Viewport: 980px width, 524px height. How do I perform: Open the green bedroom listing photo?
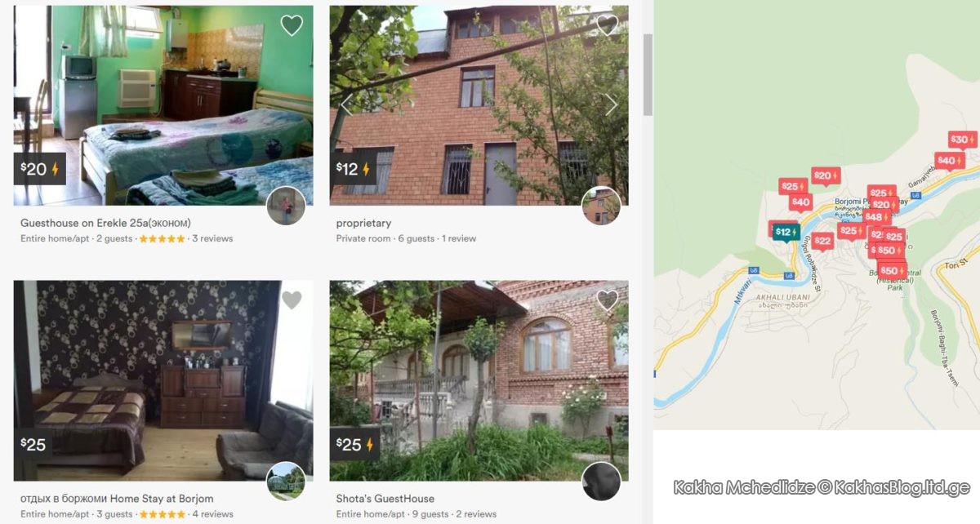[163, 105]
